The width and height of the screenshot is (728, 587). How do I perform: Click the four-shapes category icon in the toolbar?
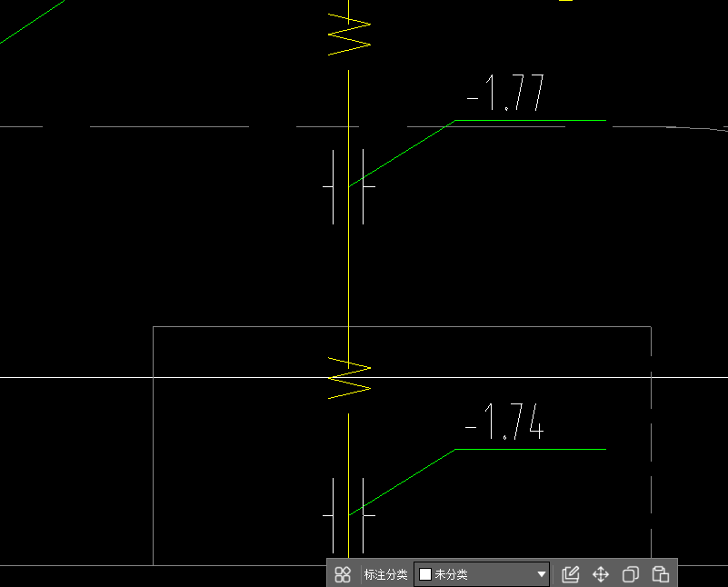[x=343, y=574]
